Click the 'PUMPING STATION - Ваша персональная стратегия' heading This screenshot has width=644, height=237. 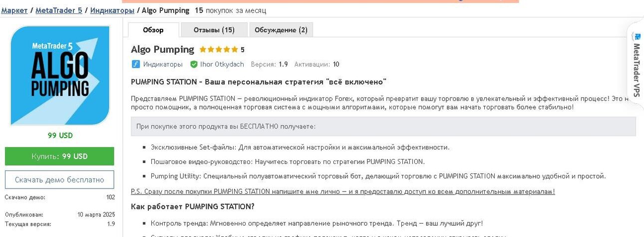tap(259, 82)
